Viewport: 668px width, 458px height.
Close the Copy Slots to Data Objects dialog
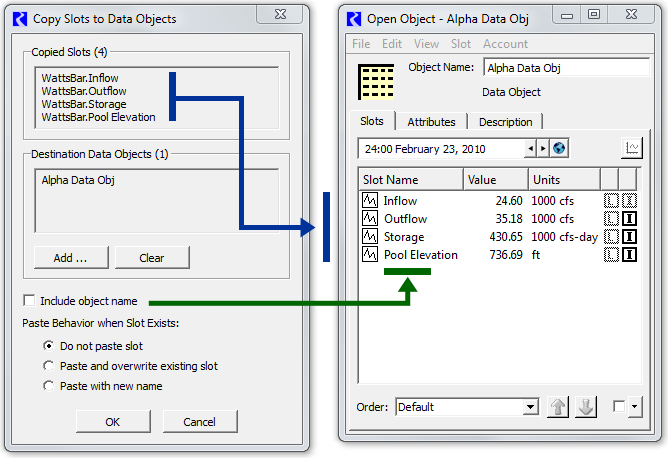(280, 14)
